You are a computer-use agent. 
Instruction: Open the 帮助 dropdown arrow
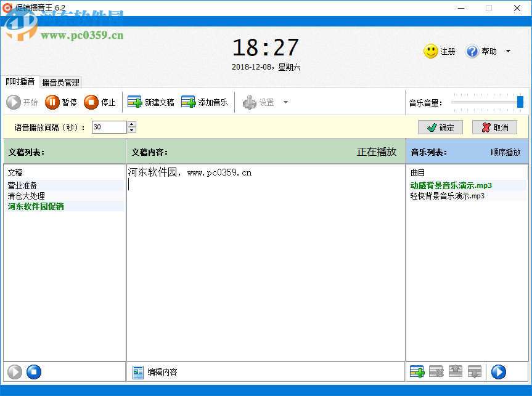507,51
